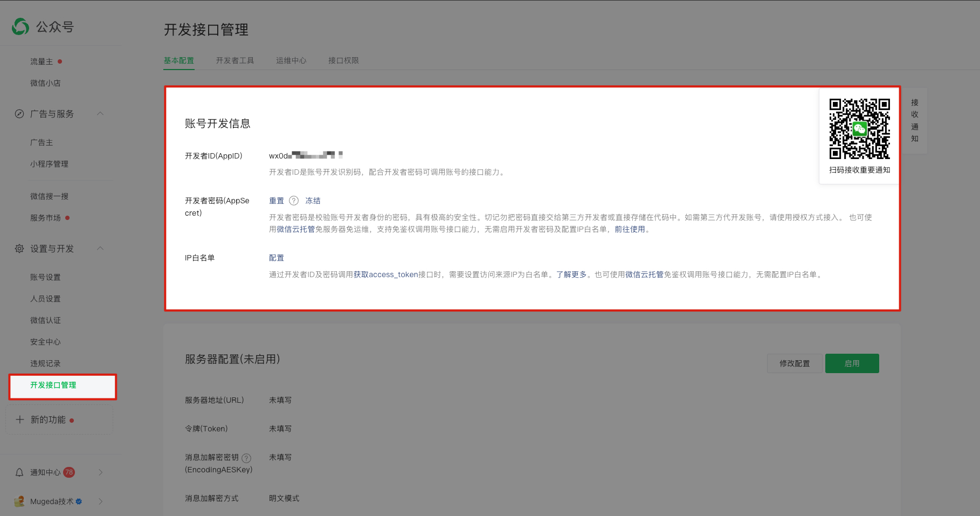Click the 修改配置 button

[x=795, y=363]
